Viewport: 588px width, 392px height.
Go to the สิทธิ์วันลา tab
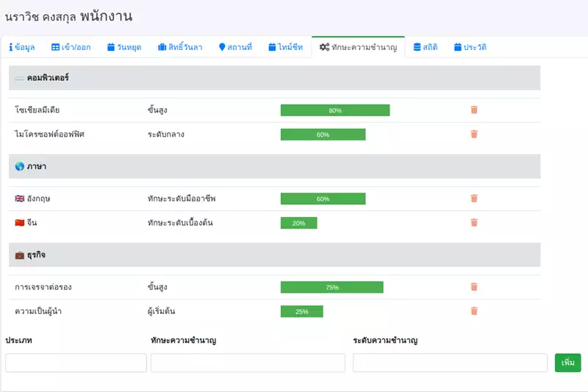(x=180, y=47)
